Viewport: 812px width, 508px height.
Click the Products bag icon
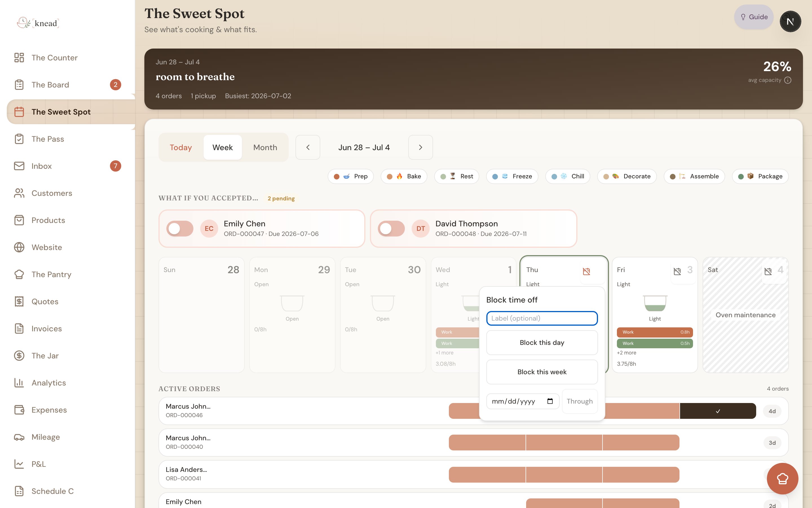point(19,220)
